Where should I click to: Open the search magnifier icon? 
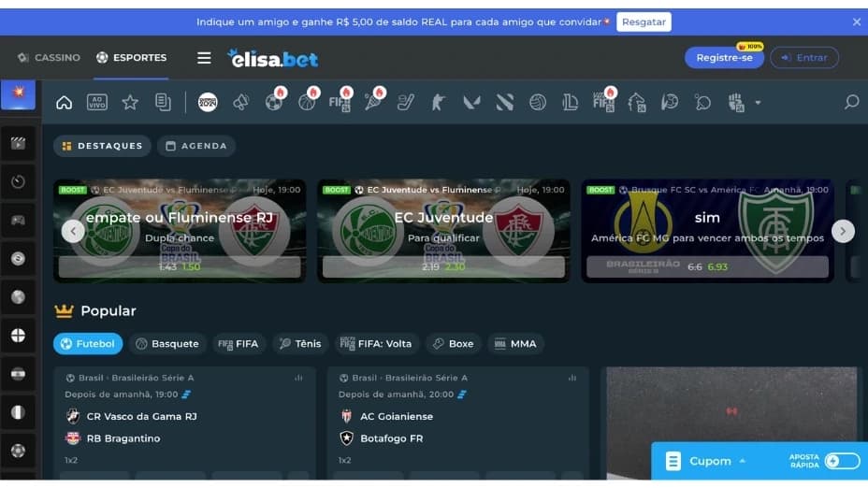[x=851, y=102]
